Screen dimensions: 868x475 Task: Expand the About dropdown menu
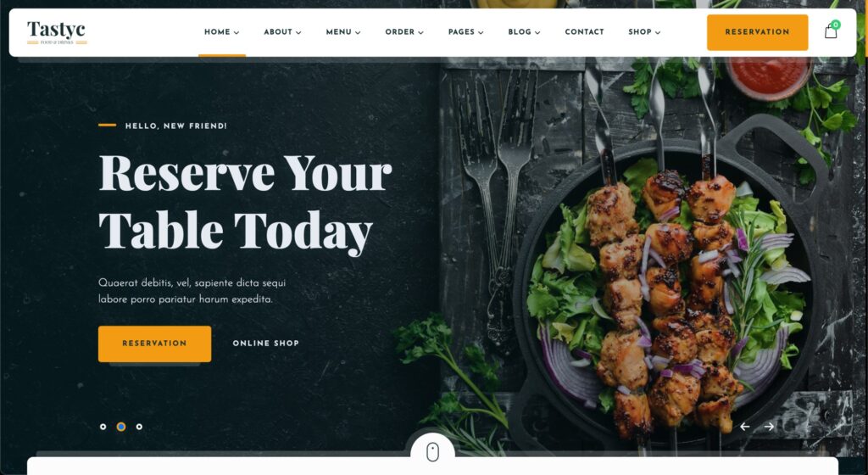pos(282,32)
